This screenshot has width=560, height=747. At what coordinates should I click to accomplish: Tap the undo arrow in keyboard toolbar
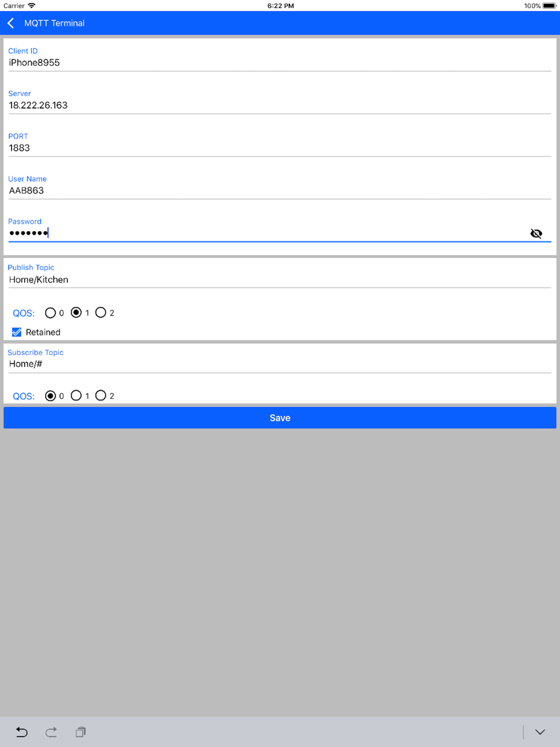pos(22,732)
